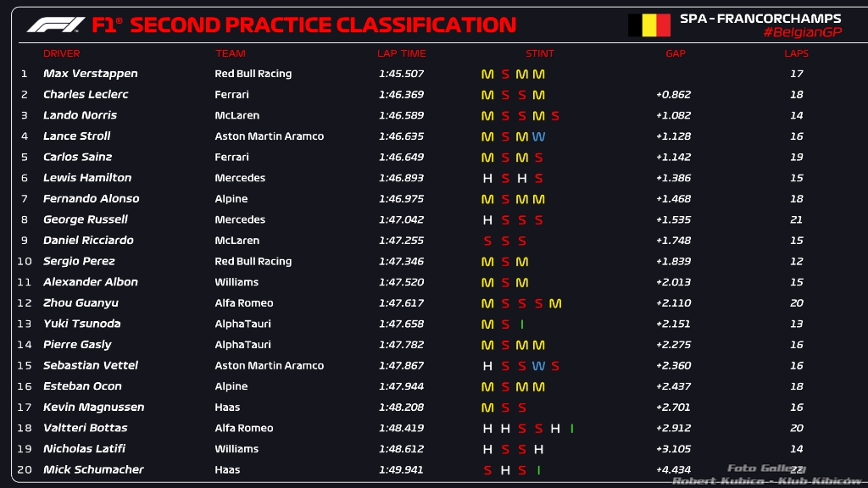868x488 pixels.
Task: Click Fernando Alonso's driver name
Action: pyautogui.click(x=91, y=199)
